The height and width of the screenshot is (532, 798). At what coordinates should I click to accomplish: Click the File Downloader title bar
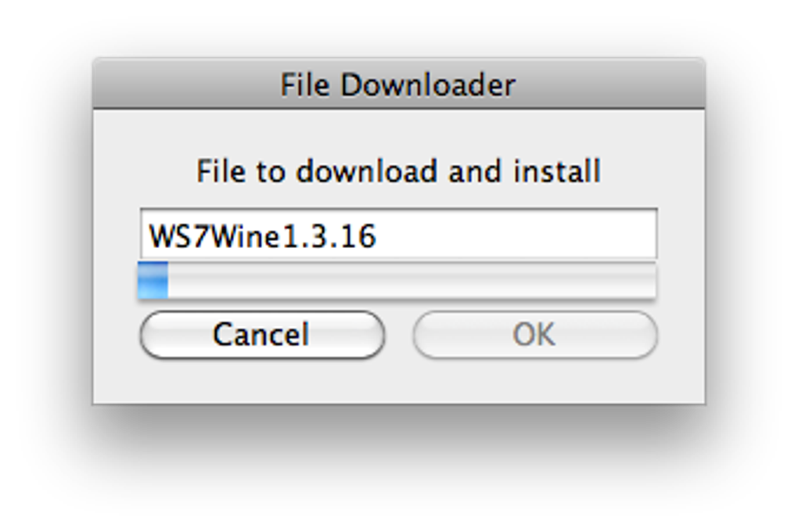(x=397, y=84)
